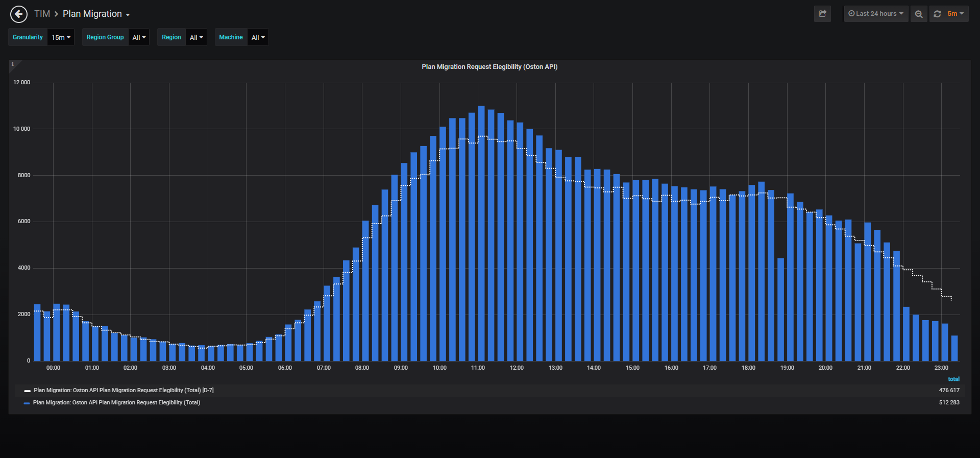Click the share dashboard icon
The image size is (980, 458).
[822, 14]
